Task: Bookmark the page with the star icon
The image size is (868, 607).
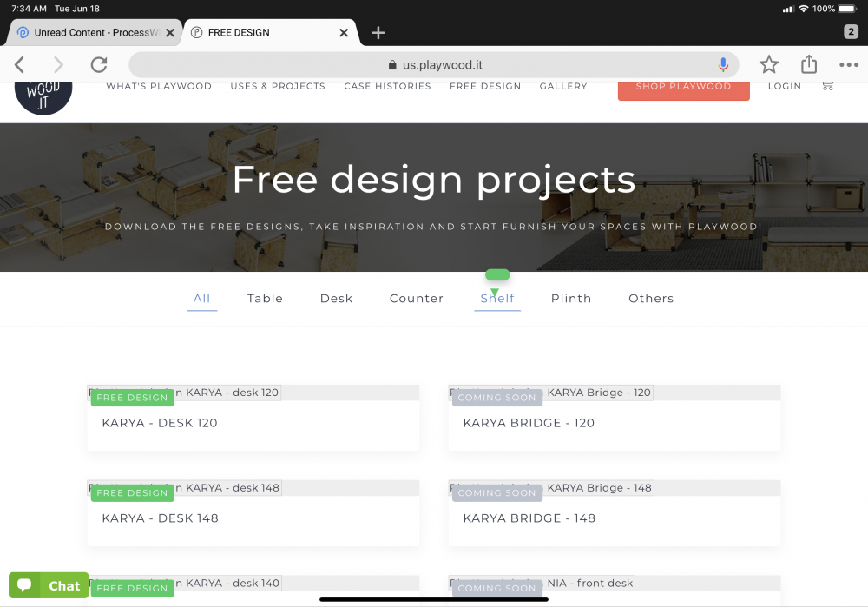Action: (768, 64)
